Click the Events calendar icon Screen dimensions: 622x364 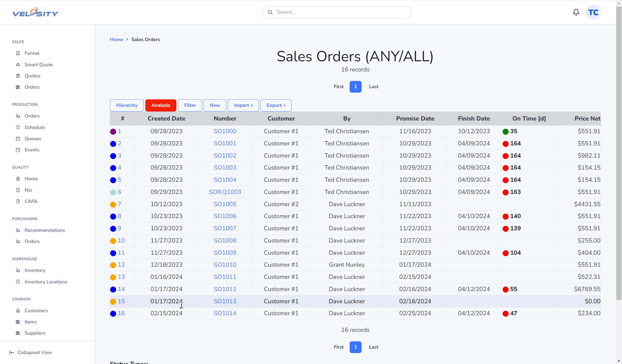(x=18, y=150)
